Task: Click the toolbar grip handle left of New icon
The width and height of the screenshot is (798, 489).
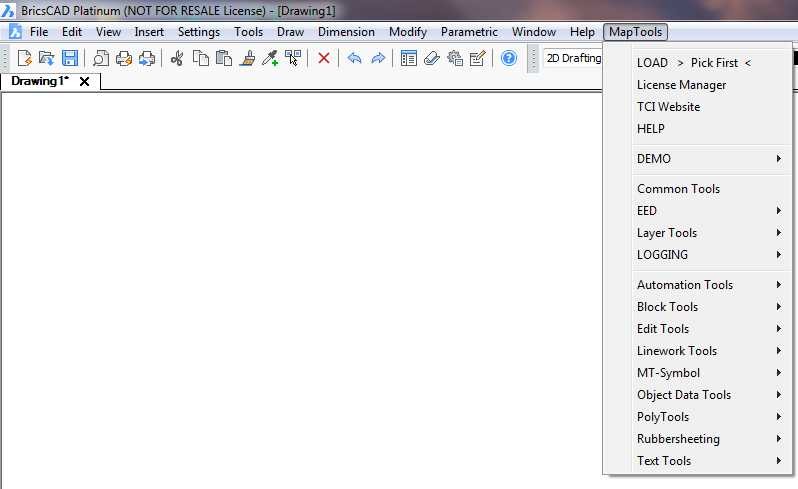Action: 5,58
